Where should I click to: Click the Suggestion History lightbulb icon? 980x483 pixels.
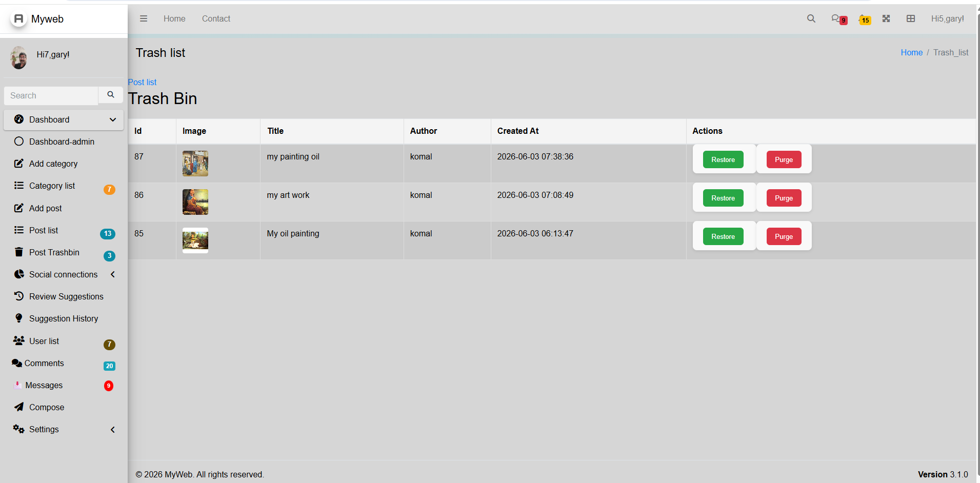tap(19, 318)
